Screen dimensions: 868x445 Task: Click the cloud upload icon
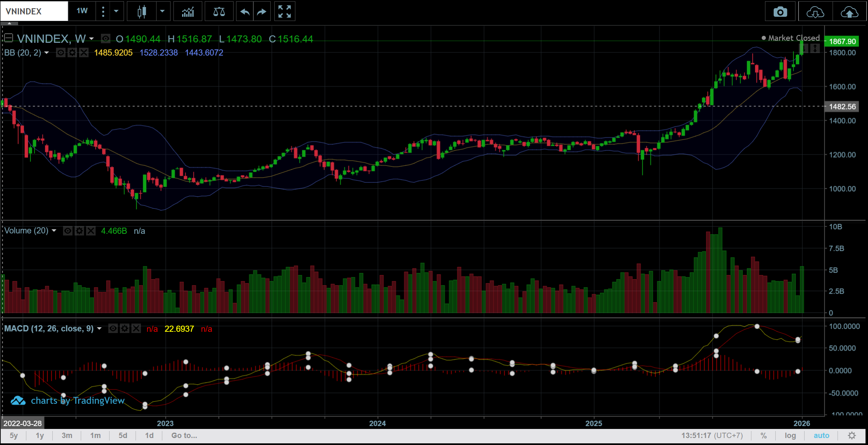[x=849, y=12]
